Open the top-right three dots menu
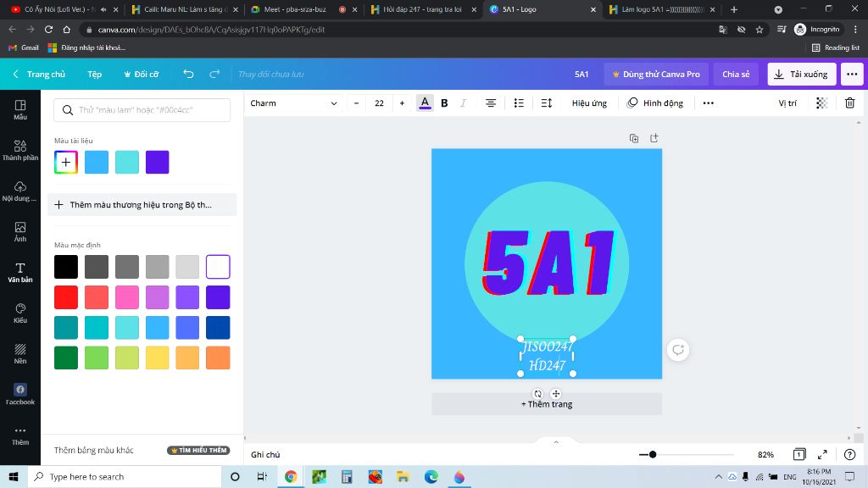 (x=852, y=75)
